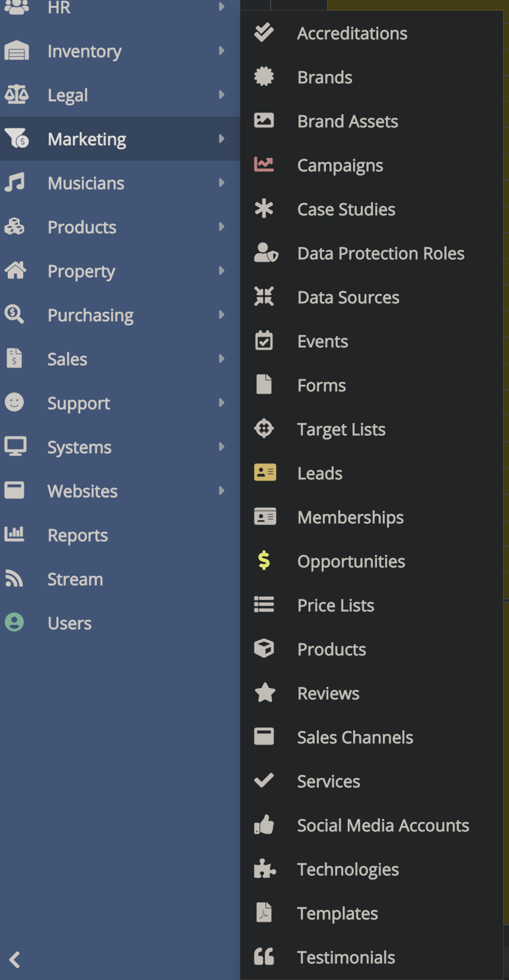Click the Social Media Accounts thumbs-up icon
Viewport: 509px width, 980px height.
[x=265, y=825]
